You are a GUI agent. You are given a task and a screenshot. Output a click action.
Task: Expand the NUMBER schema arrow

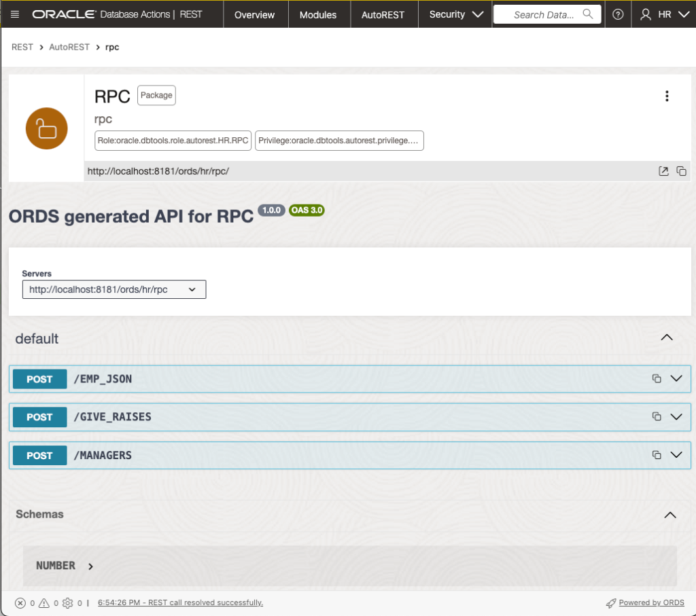(90, 566)
